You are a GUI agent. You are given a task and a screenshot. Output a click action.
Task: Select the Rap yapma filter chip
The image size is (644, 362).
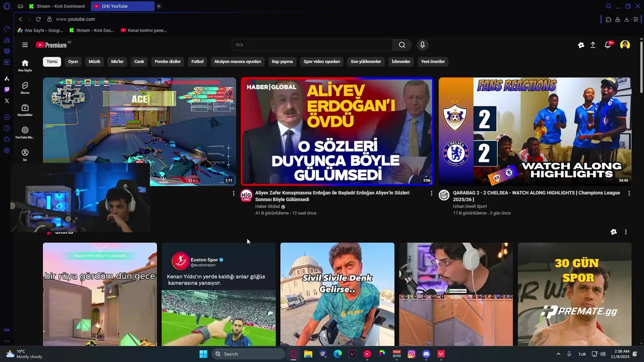tap(282, 61)
